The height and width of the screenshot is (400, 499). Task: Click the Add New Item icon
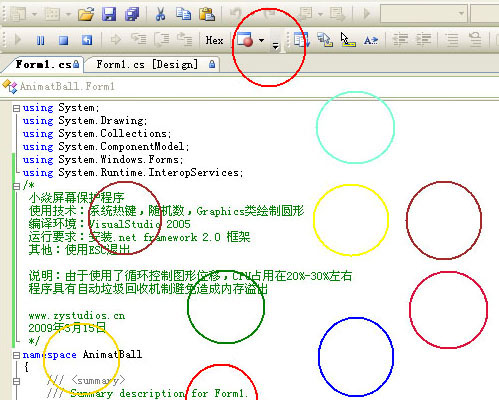pyautogui.click(x=52, y=14)
